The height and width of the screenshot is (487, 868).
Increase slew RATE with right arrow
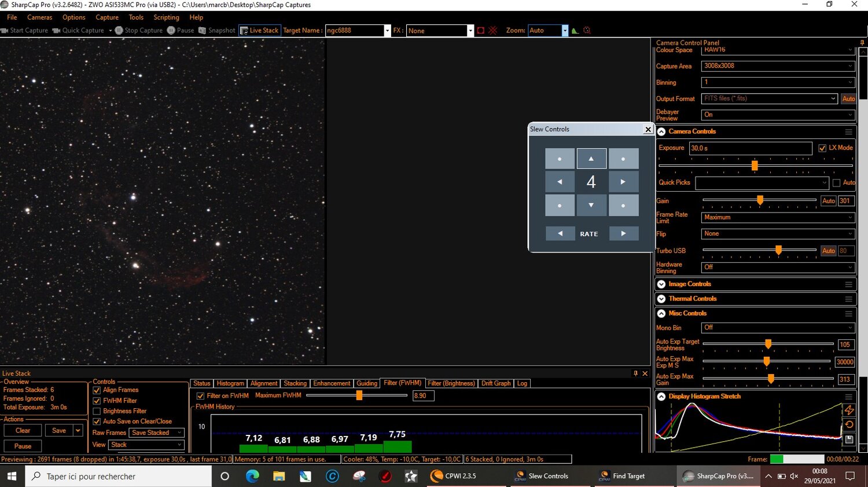(623, 233)
